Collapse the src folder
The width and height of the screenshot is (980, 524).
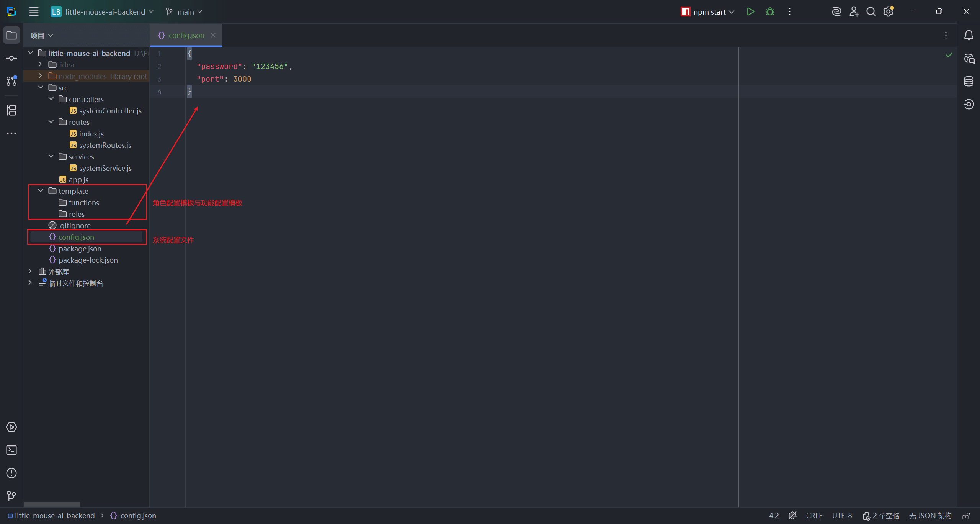[41, 87]
